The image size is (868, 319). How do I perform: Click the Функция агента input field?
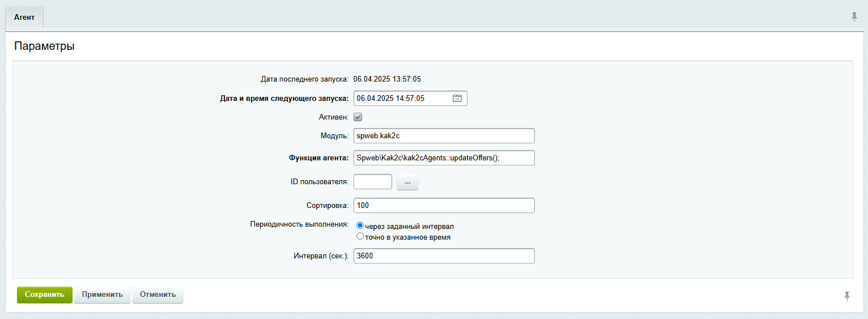click(444, 158)
